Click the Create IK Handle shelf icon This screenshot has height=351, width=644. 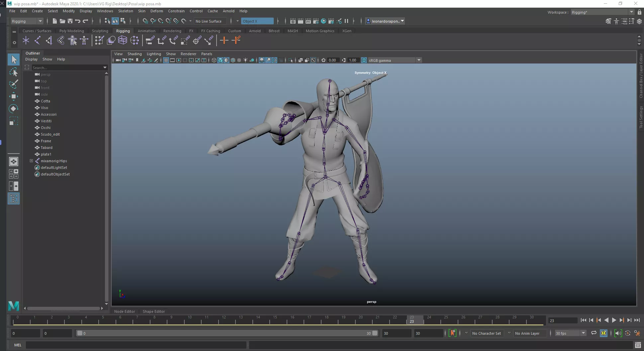point(49,41)
